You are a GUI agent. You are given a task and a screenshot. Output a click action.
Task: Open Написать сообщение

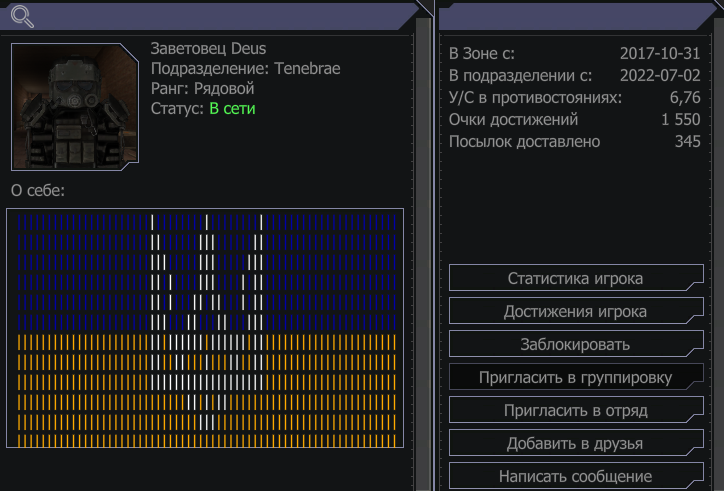click(576, 476)
